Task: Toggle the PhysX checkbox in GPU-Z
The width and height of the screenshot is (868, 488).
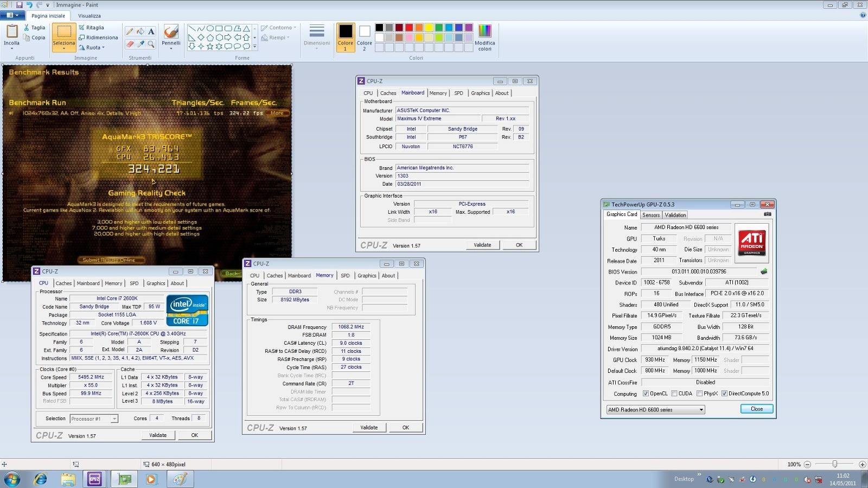Action: [x=700, y=394]
